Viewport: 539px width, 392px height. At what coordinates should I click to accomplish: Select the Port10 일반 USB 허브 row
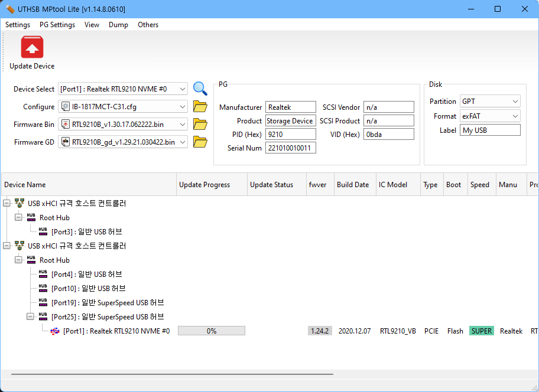point(88,288)
